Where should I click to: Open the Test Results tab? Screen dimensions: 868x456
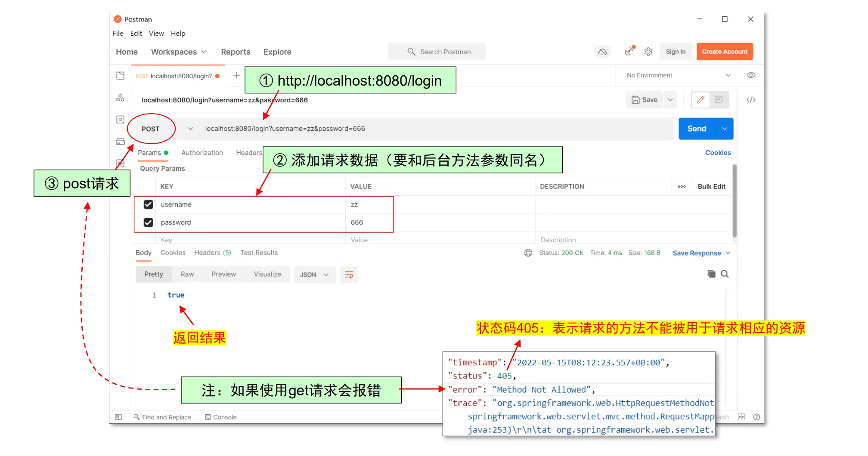(x=259, y=253)
